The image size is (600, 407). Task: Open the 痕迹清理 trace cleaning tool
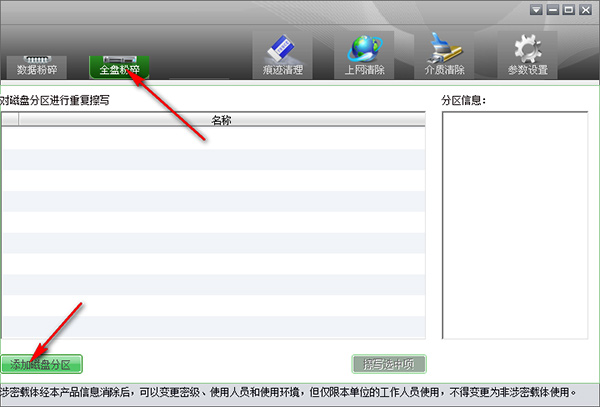(x=282, y=54)
